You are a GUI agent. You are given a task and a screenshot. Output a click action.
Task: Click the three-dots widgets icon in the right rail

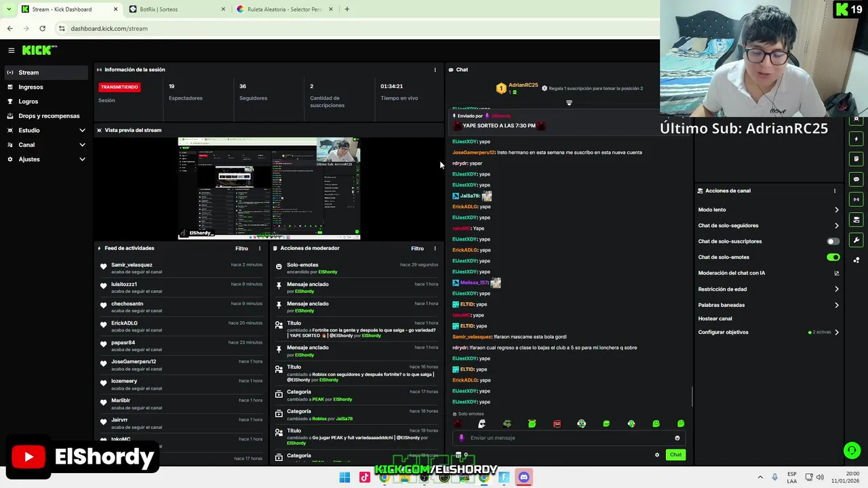[856, 260]
